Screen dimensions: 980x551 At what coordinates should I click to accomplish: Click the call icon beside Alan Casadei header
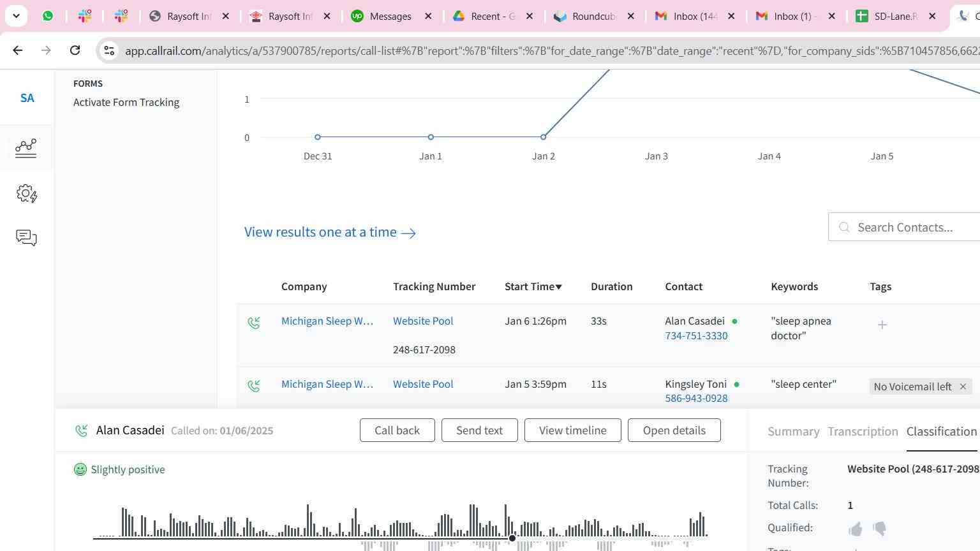81,431
